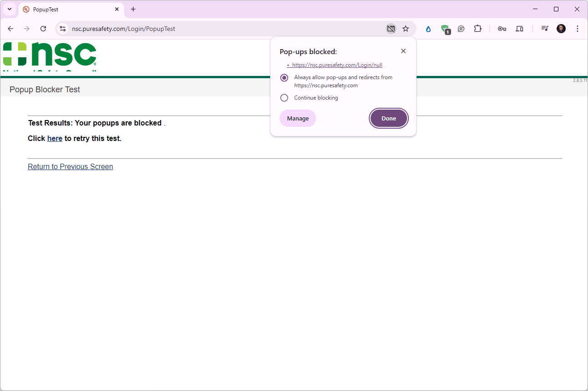588x391 pixels.
Task: Click the Manage button
Action: point(298,118)
